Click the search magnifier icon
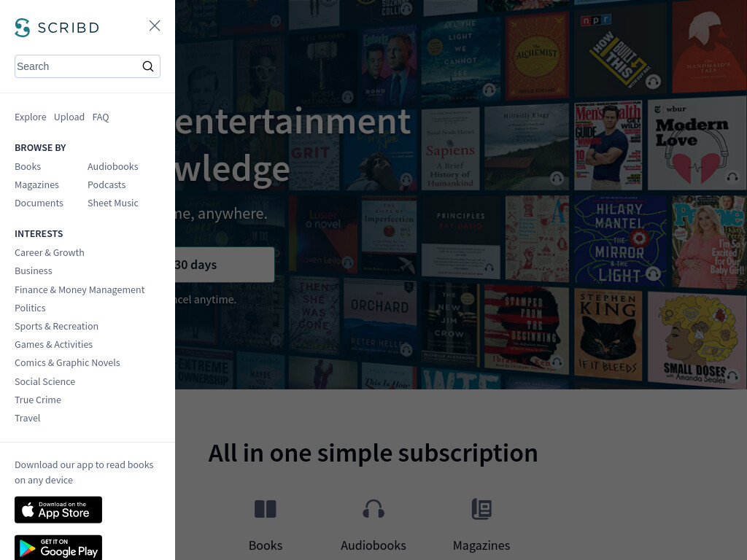Image resolution: width=747 pixels, height=560 pixels. pos(148,66)
